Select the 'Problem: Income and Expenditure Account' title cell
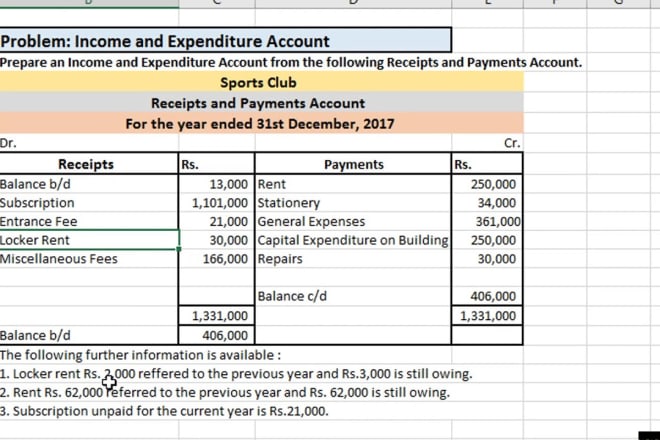Image resolution: width=660 pixels, height=440 pixels. point(226,41)
